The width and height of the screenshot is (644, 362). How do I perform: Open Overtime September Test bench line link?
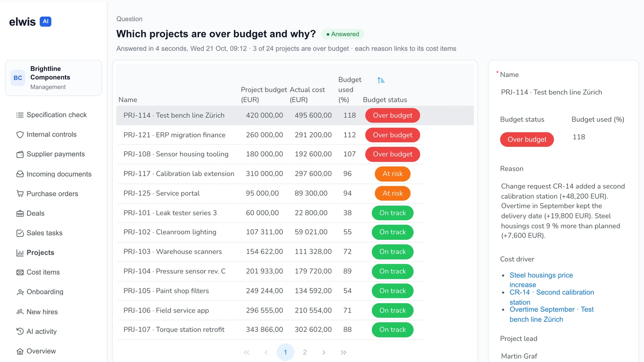(x=551, y=315)
